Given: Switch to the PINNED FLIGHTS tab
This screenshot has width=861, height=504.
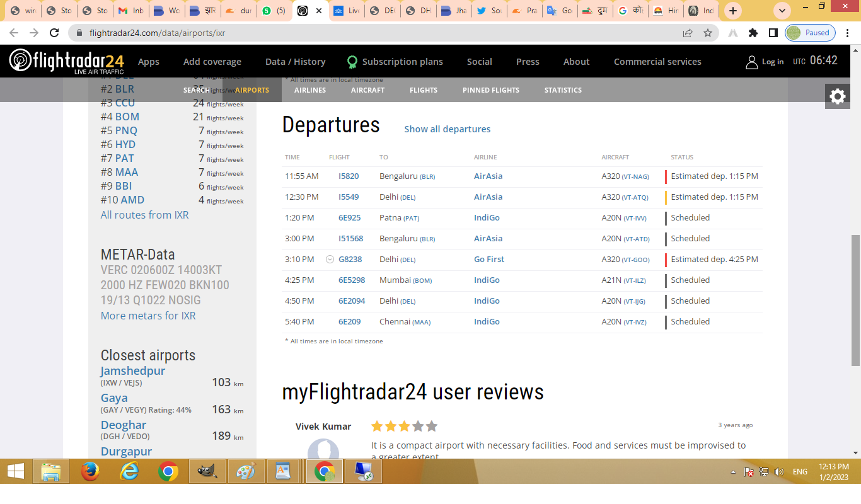Looking at the screenshot, I should tap(491, 90).
